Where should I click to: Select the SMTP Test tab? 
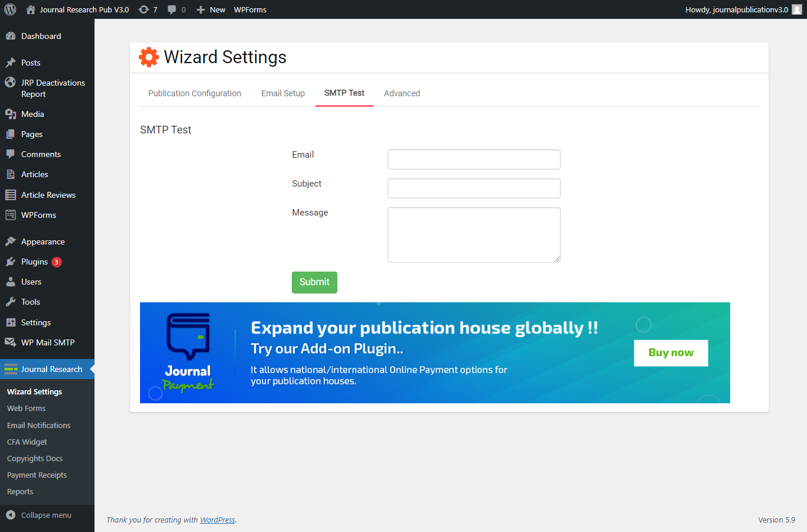[x=344, y=93]
